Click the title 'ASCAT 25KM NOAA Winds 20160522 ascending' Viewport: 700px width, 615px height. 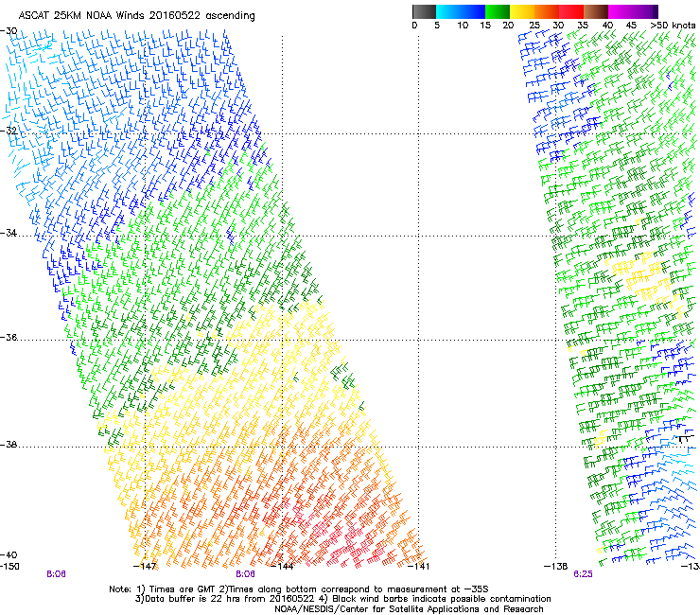(136, 16)
